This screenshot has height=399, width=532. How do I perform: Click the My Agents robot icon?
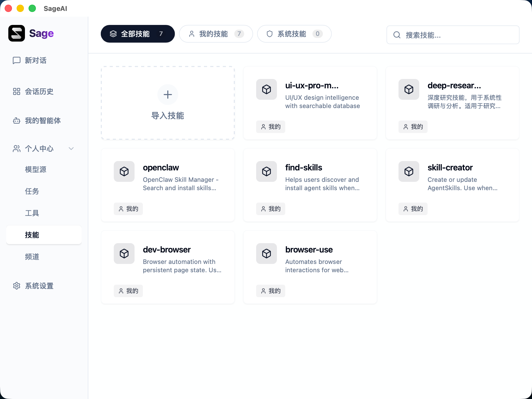[17, 121]
